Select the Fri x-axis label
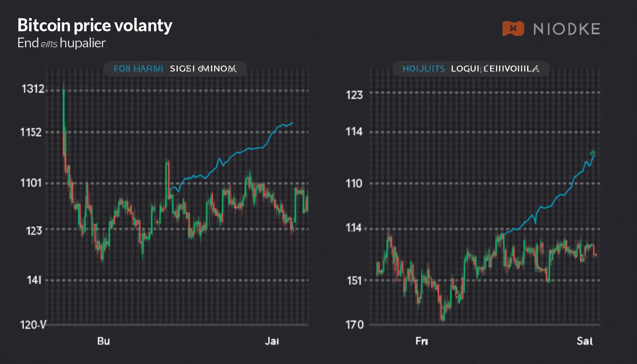This screenshot has width=637, height=364. (422, 341)
